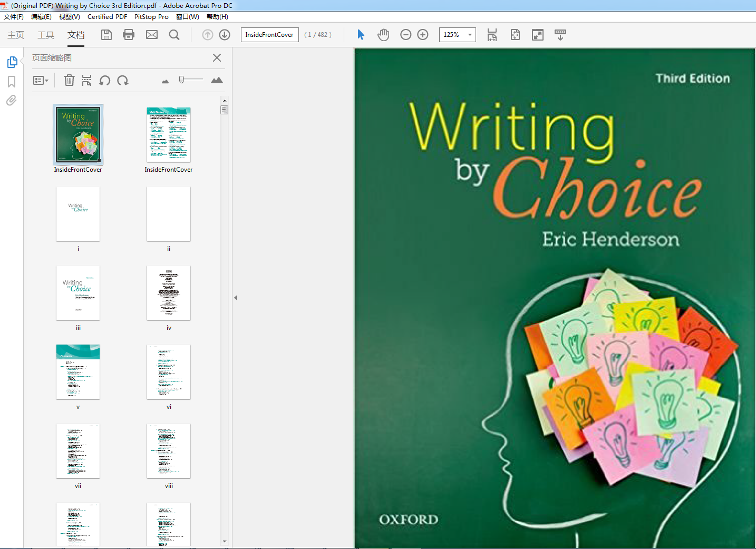Screen dimensions: 756x549
Task: Open the 帮助(H) menu
Action: coord(217,17)
